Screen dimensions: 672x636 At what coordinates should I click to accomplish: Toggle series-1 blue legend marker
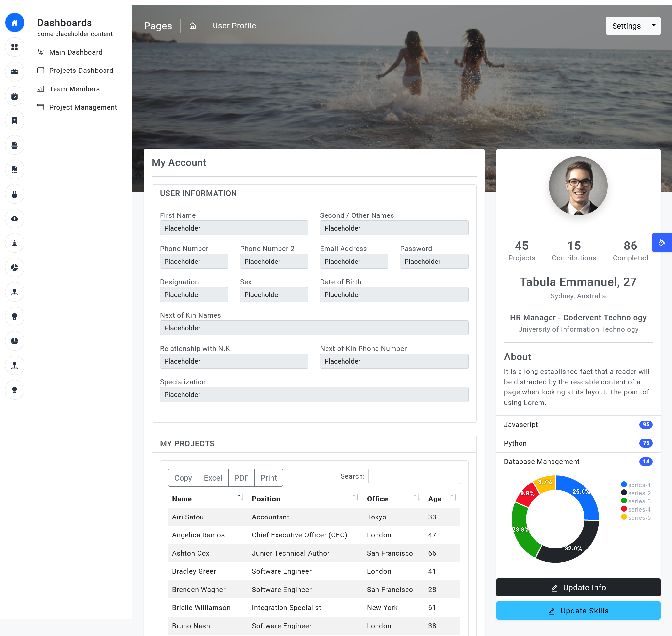click(624, 485)
